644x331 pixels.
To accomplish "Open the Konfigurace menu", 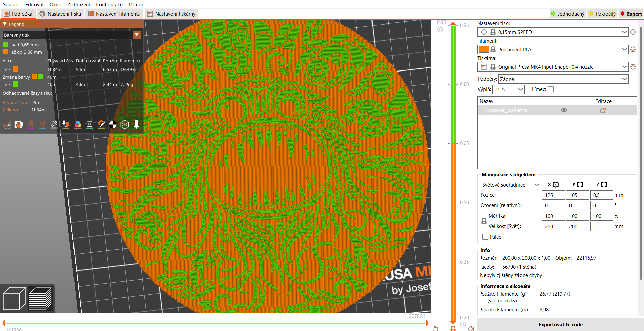I will 109,4.
